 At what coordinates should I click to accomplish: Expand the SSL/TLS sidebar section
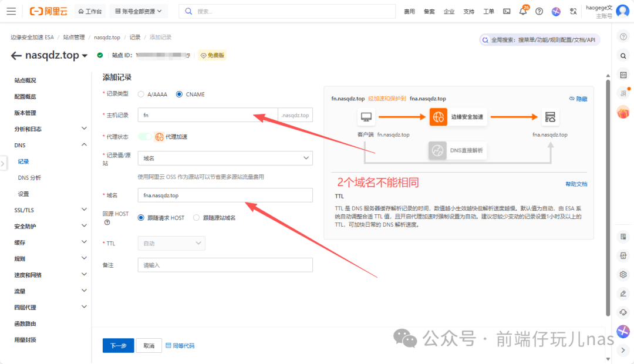tap(50, 210)
